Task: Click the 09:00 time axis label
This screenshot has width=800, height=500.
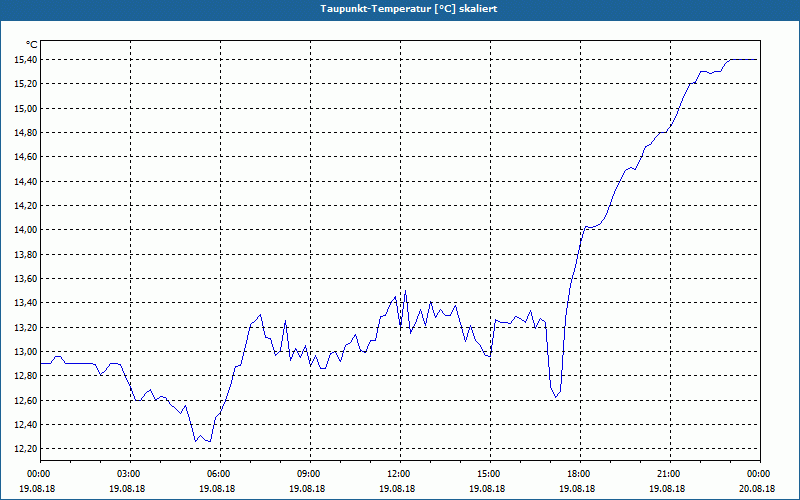Action: point(311,474)
